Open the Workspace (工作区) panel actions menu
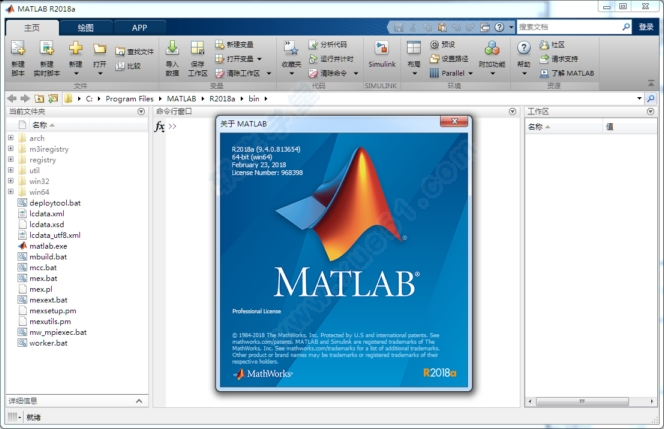Screen dimensions: 664x429 (650, 111)
